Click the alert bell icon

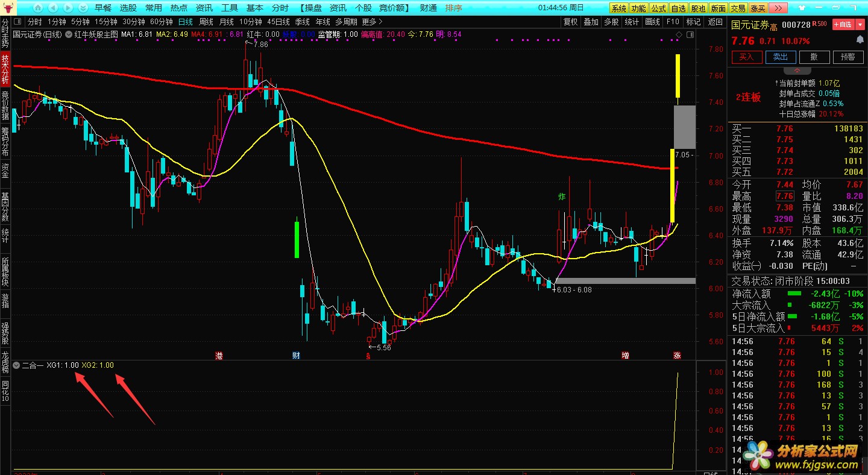click(x=860, y=39)
